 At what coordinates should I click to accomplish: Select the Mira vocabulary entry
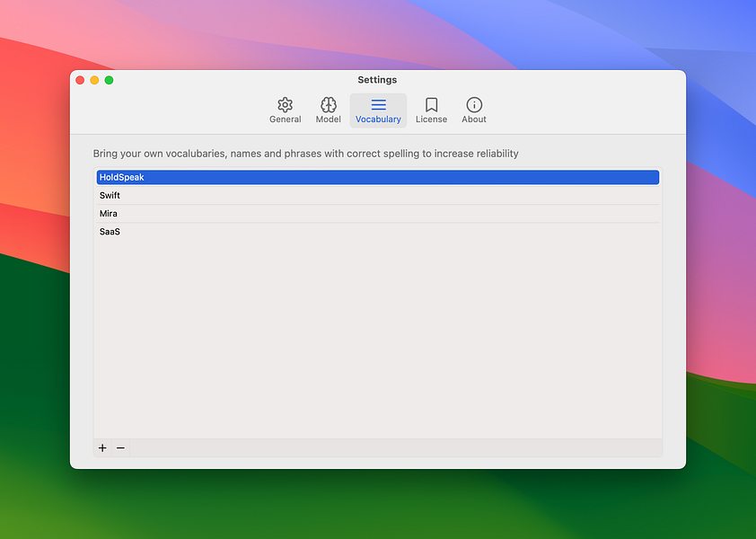pyautogui.click(x=378, y=213)
